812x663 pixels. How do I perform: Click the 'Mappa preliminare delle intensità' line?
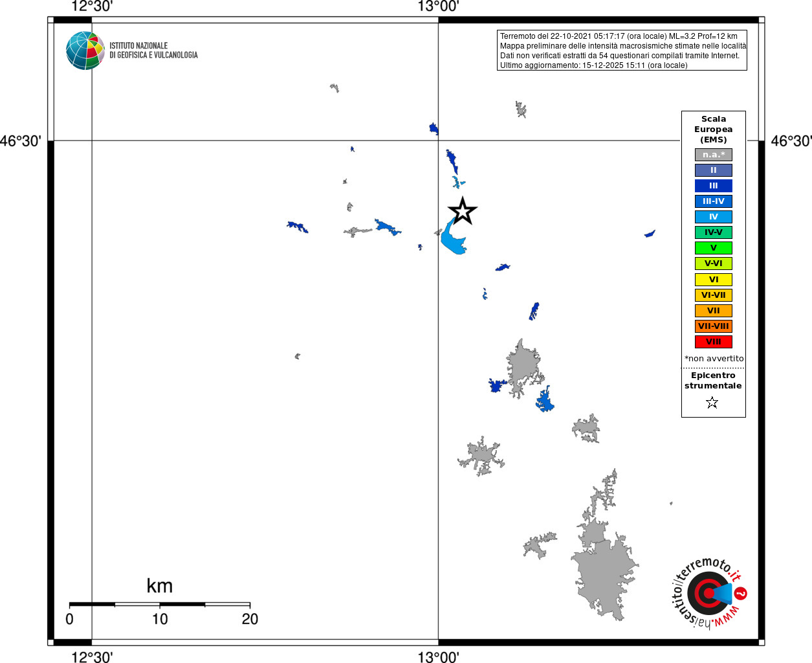[623, 46]
